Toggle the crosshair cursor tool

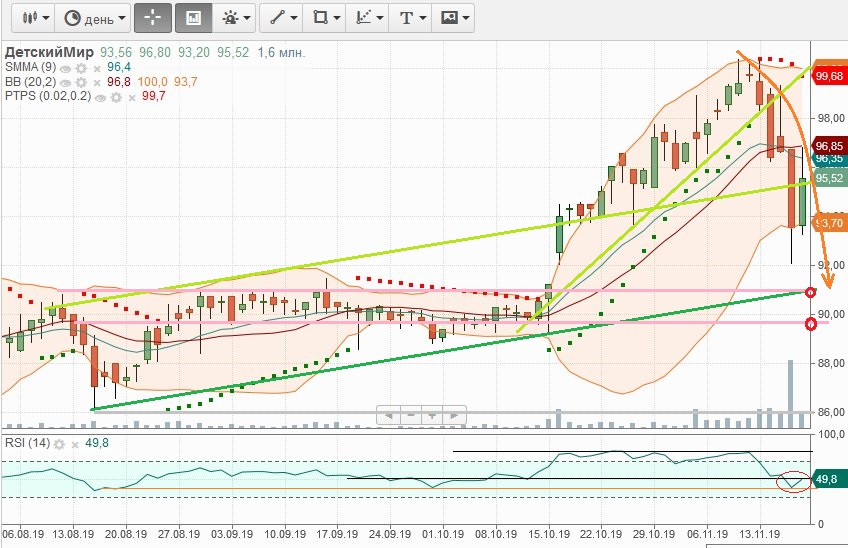click(x=153, y=18)
